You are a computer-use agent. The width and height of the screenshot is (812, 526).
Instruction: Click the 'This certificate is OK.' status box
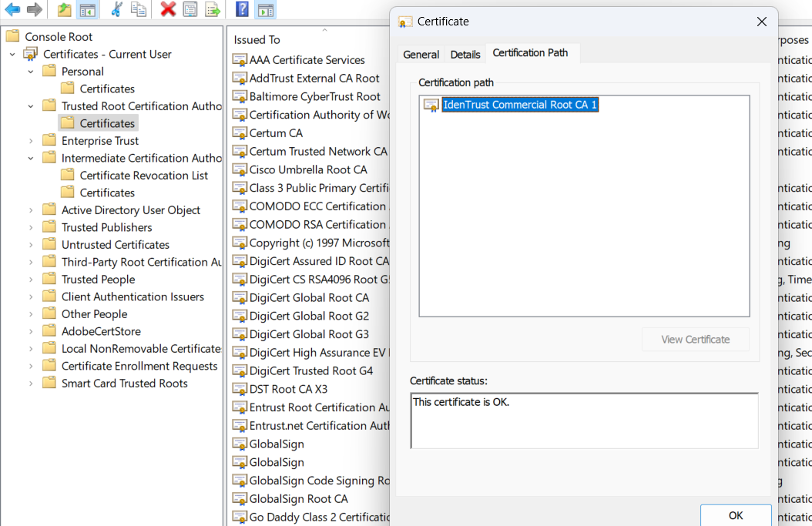[x=584, y=420]
